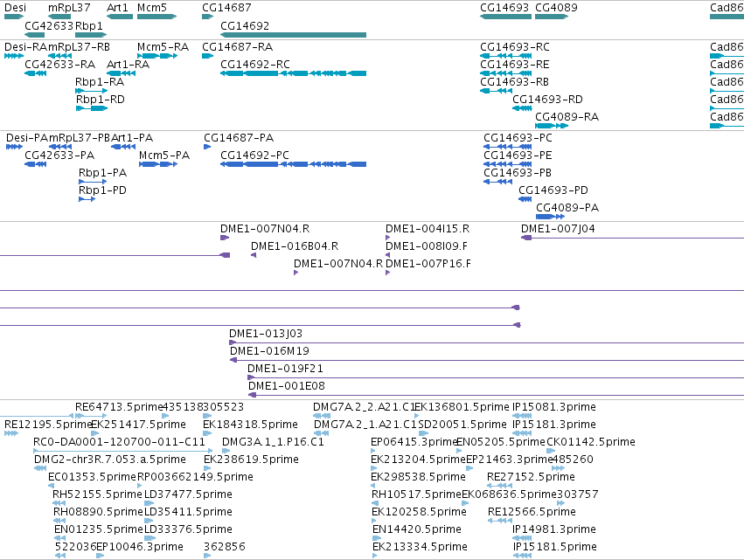This screenshot has height=560, width=744.
Task: Click the EN14420.5prime label
Action: click(417, 529)
